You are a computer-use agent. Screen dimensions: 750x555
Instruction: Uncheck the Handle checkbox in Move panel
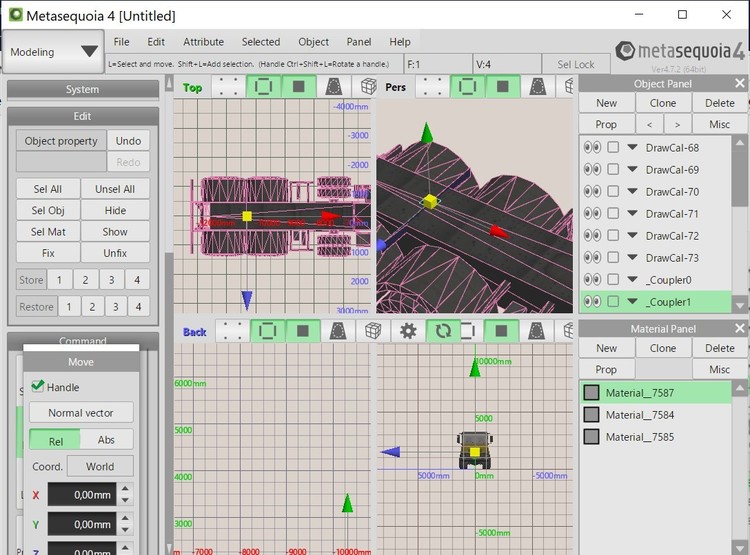[38, 386]
